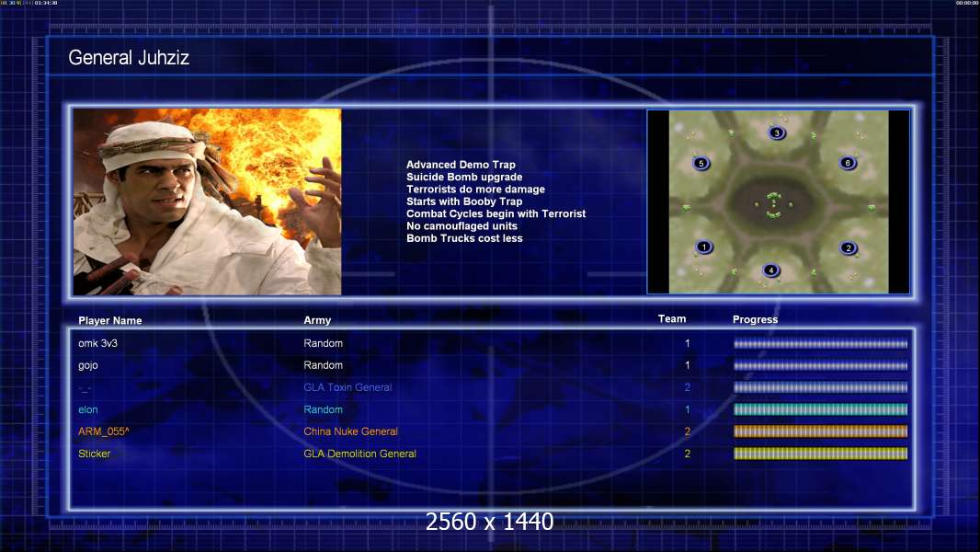Click Sticker's yellow progress bar
980x552 pixels.
(821, 454)
